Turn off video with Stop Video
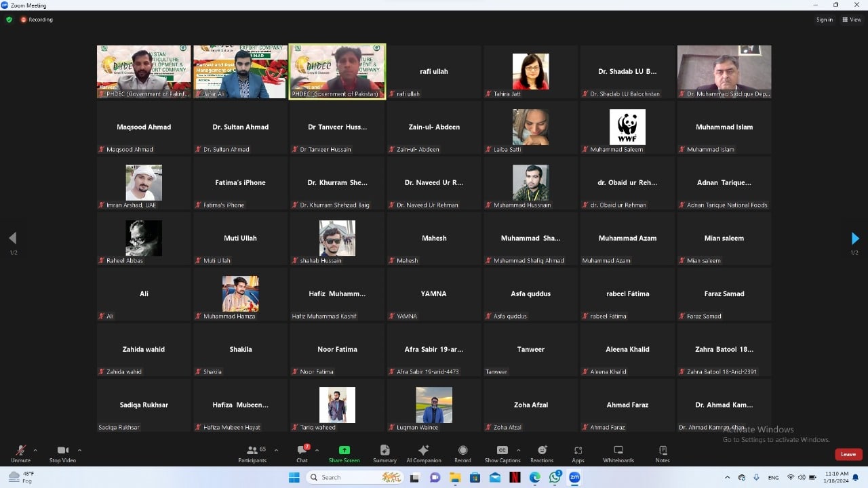 [62, 453]
